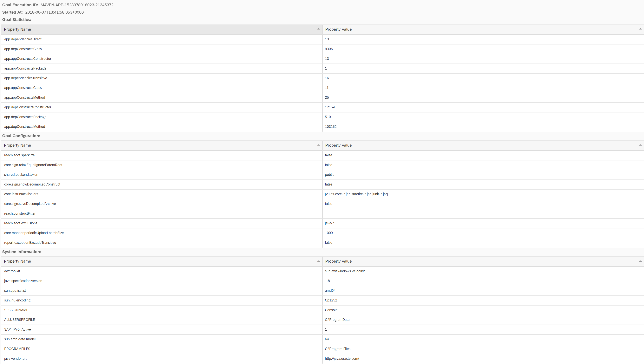Click sort icon in Goal Statistics Property Name header

tap(318, 30)
